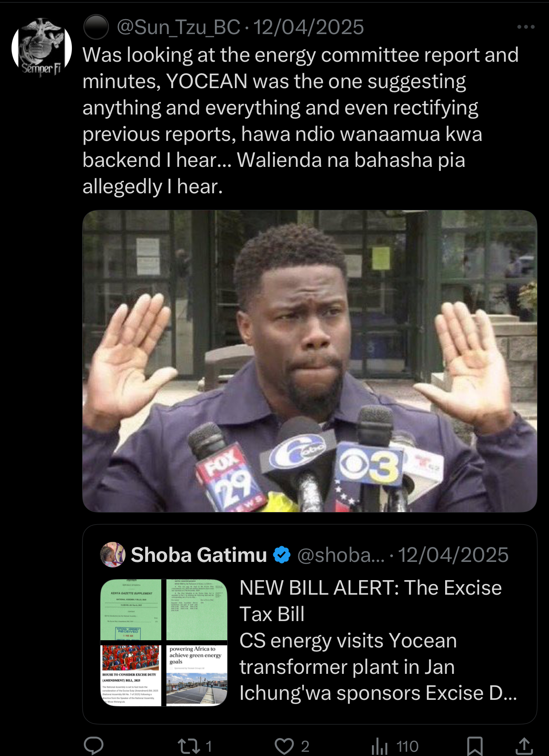Image resolution: width=549 pixels, height=756 pixels.
Task: Open the @Sun_Tzu_BC profile handle
Action: pyautogui.click(x=178, y=27)
